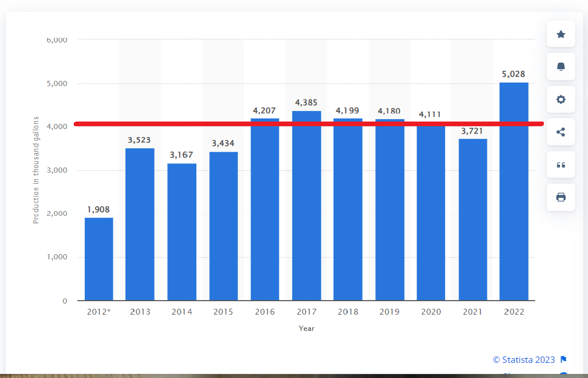The height and width of the screenshot is (378, 588).
Task: Click the star favorite icon
Action: click(x=561, y=34)
